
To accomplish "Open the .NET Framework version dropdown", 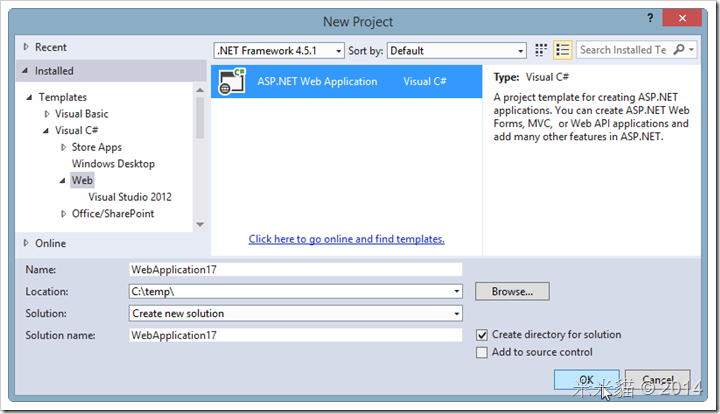I will click(338, 51).
